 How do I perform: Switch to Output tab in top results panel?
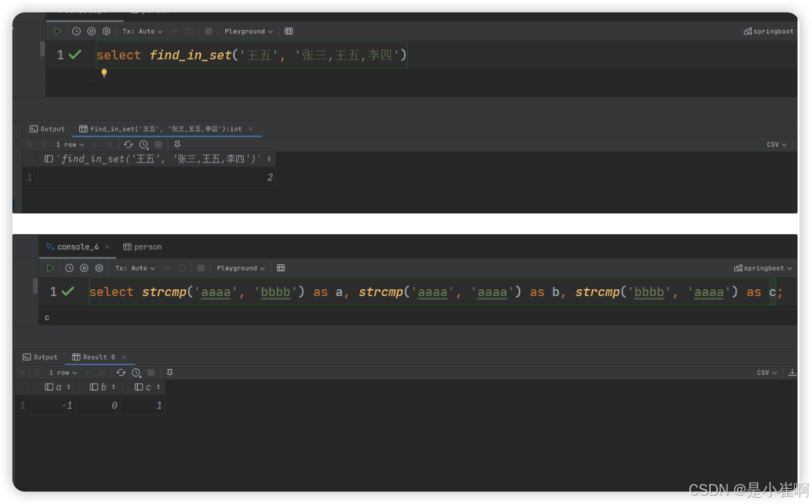coord(47,129)
